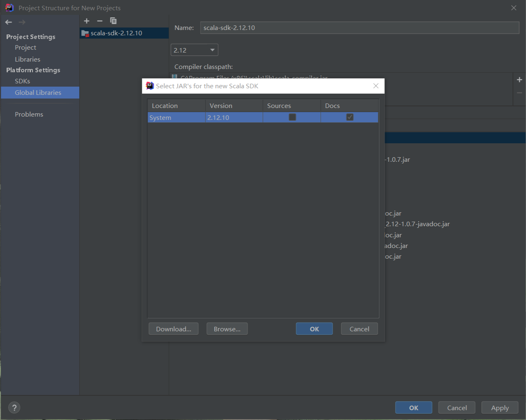Click the Compiler classpath label

tap(204, 67)
